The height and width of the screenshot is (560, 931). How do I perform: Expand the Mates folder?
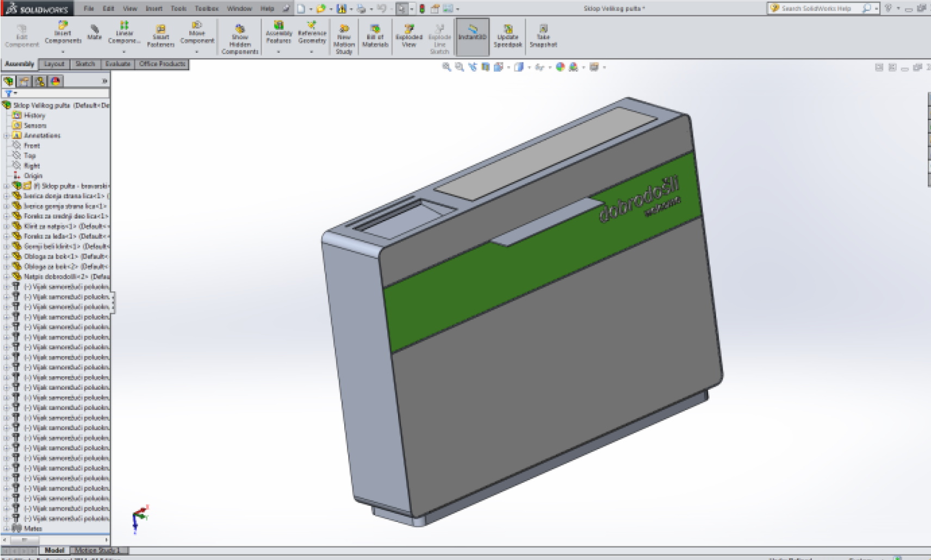[6, 528]
